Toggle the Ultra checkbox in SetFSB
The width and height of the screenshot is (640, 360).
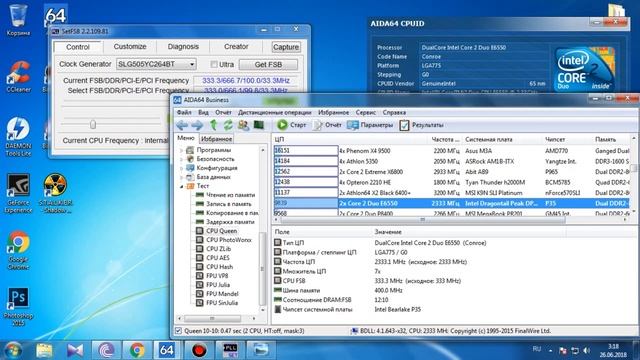[x=214, y=64]
